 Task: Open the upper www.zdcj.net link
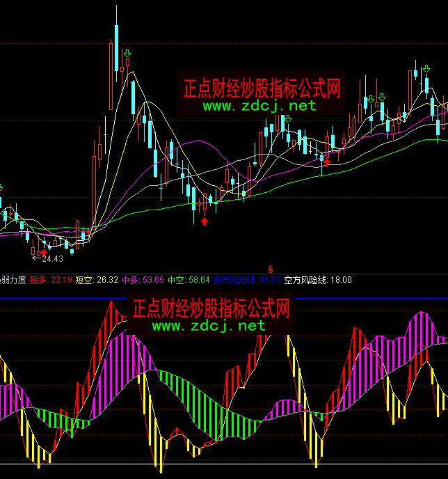point(259,107)
